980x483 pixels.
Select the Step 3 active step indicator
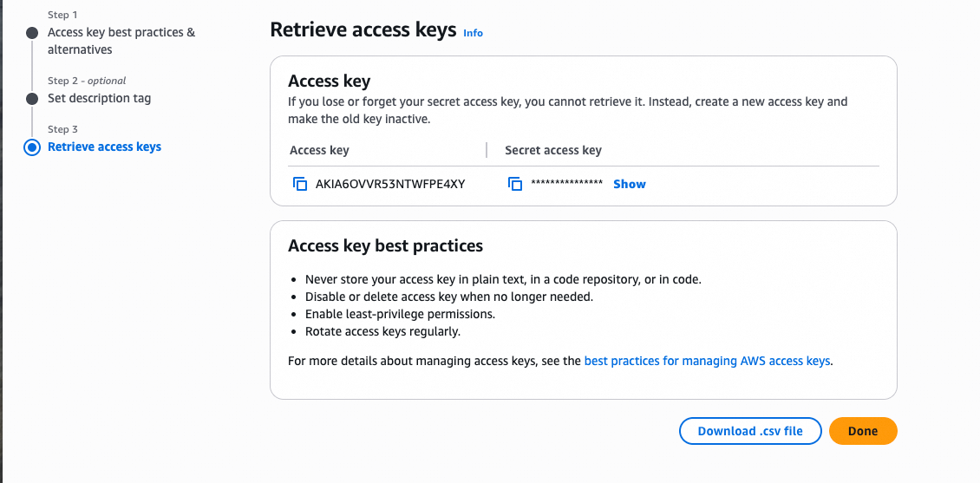[32, 147]
